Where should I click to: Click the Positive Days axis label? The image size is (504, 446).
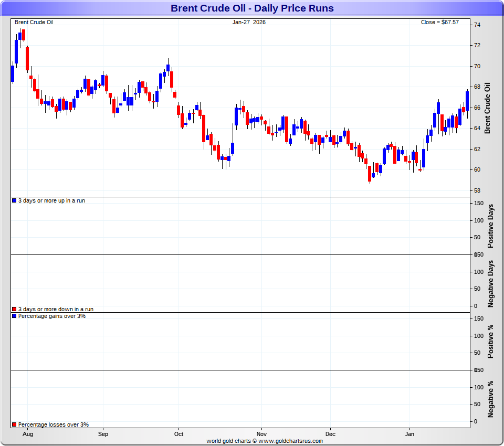coord(491,226)
